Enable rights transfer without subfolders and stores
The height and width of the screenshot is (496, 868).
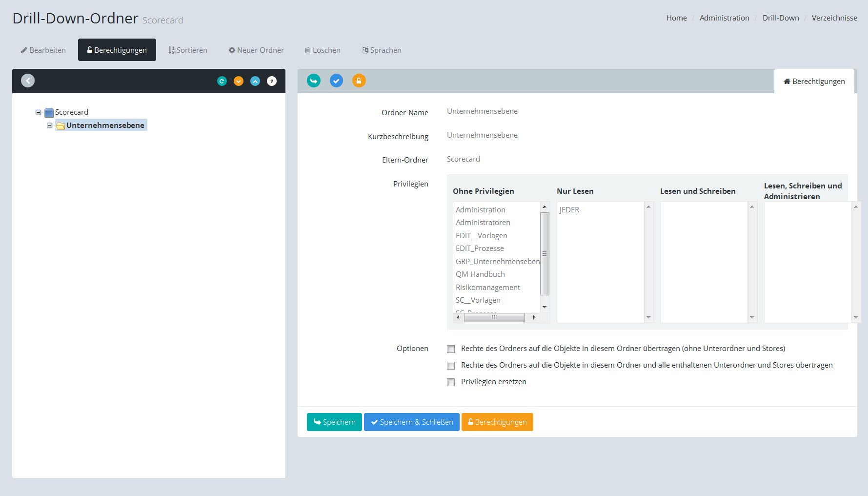[451, 349]
